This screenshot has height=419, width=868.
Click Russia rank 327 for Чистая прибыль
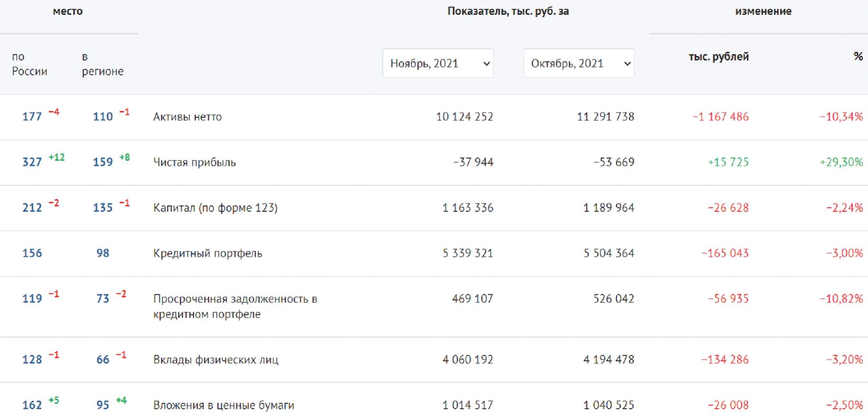tap(32, 162)
